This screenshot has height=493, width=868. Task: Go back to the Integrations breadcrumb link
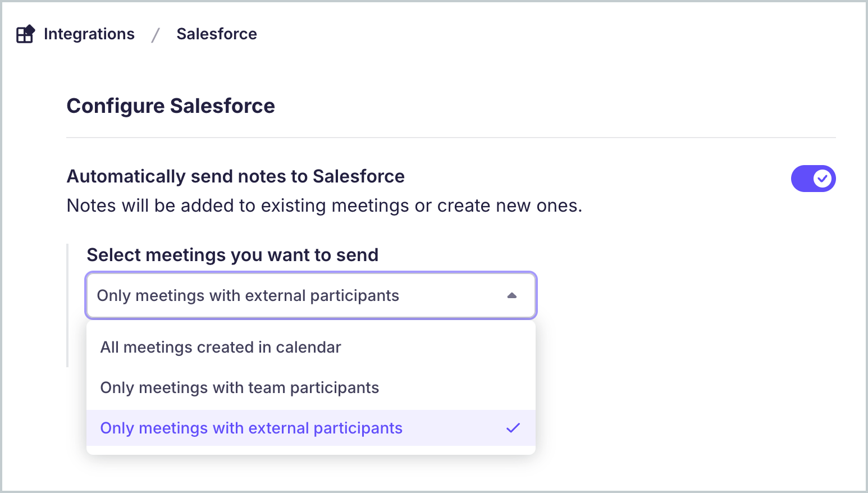[89, 34]
